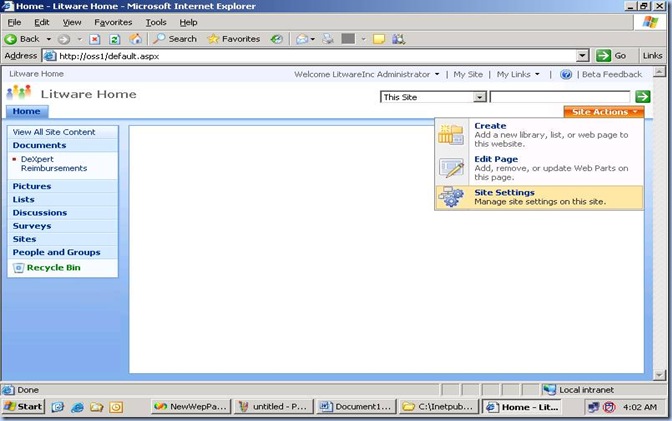Open the People and Groups link
672x421 pixels.
56,252
